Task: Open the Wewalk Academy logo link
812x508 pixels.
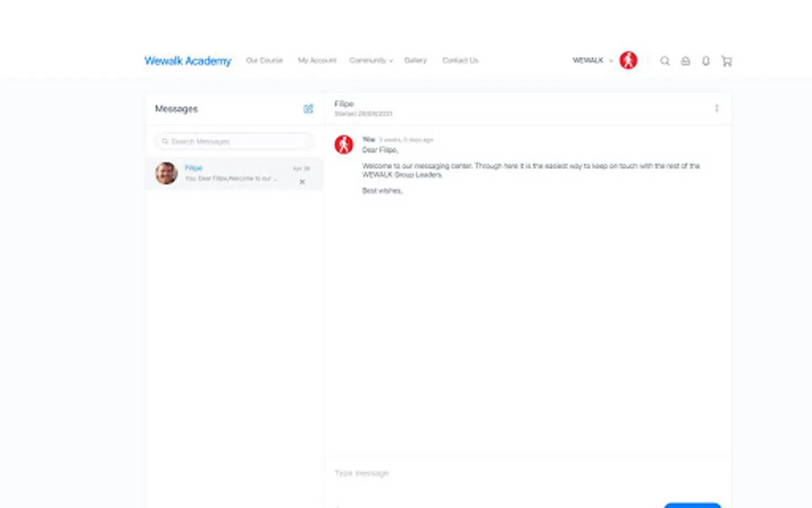Action: point(188,61)
